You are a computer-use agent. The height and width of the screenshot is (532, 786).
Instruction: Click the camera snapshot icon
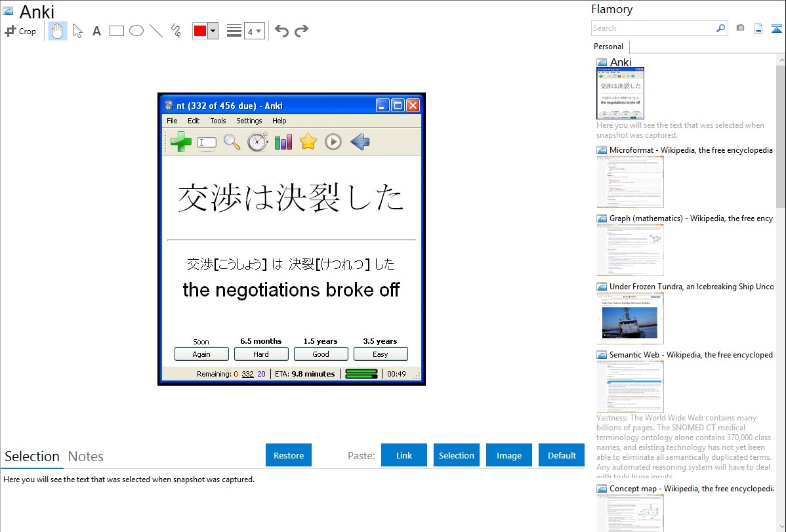coord(740,28)
